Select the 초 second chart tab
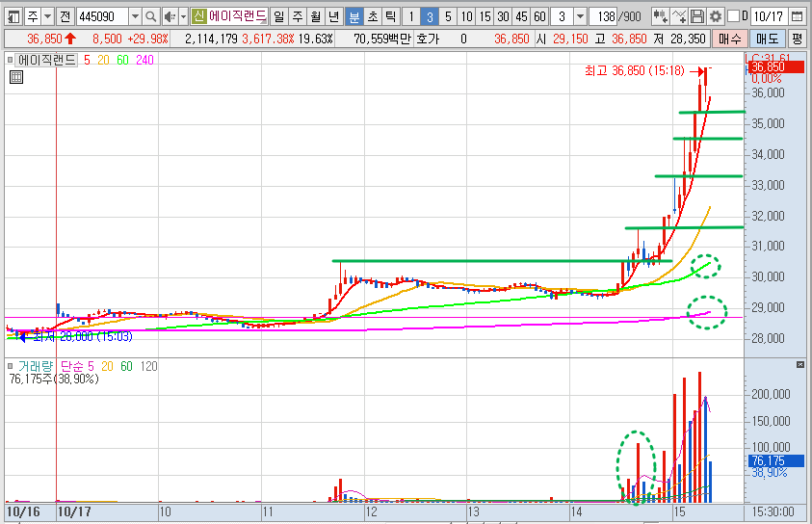 coord(373,17)
